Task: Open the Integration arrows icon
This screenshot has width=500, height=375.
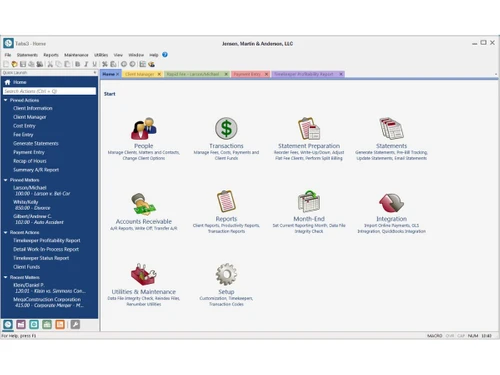Action: pyautogui.click(x=391, y=202)
